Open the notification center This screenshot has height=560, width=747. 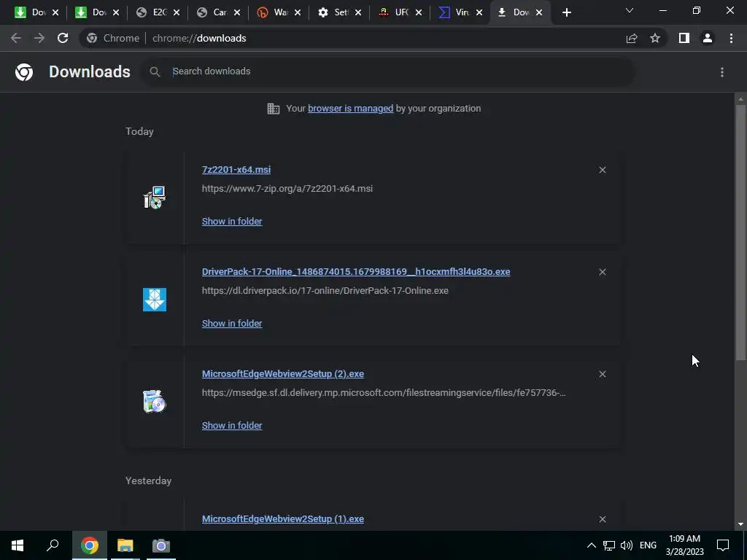[x=723, y=545]
